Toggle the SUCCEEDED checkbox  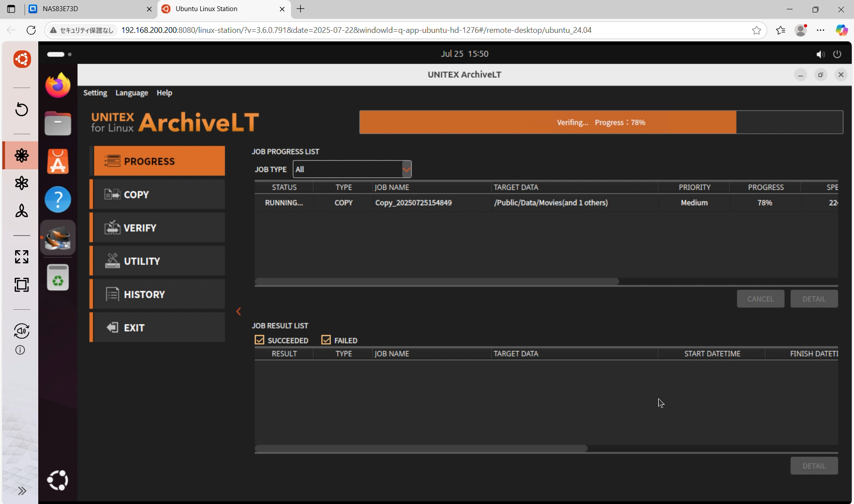point(260,340)
